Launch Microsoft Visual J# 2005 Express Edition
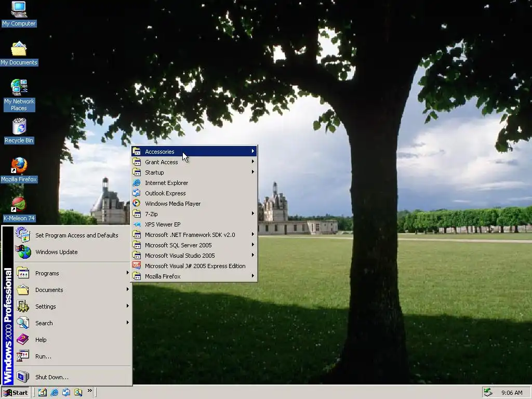532x399 pixels. pos(194,266)
